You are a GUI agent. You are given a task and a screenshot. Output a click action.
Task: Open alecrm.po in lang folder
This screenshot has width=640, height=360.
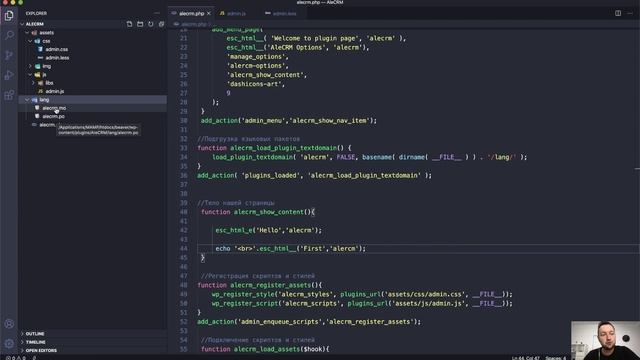point(53,116)
